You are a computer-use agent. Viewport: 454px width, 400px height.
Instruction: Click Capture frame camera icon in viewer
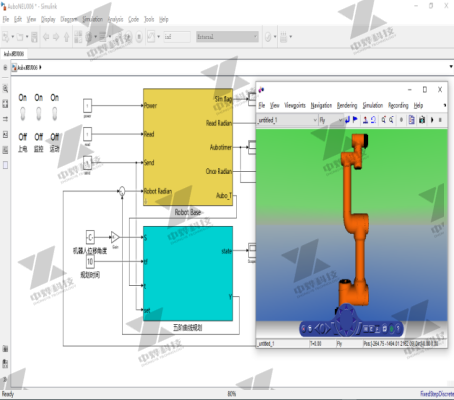point(422,120)
